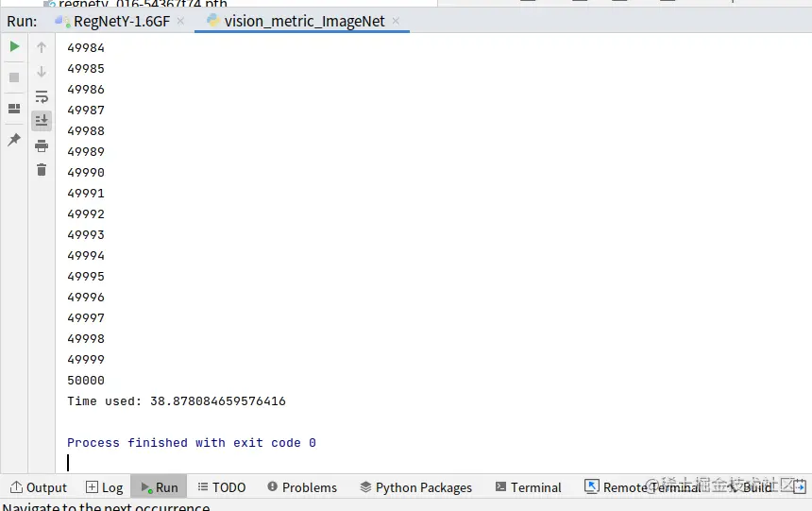Go down the stack trace arrow
Image resolution: width=812 pixels, height=511 pixels.
point(42,72)
